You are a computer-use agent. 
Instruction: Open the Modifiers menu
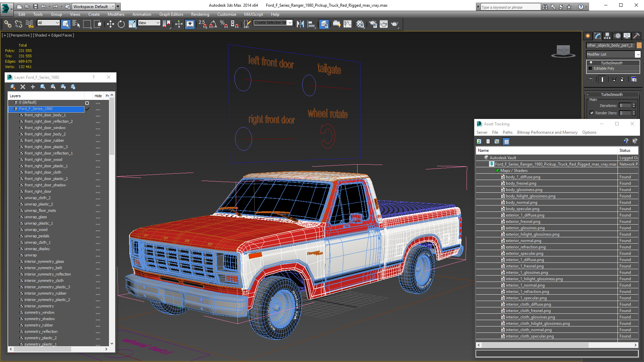tap(116, 14)
